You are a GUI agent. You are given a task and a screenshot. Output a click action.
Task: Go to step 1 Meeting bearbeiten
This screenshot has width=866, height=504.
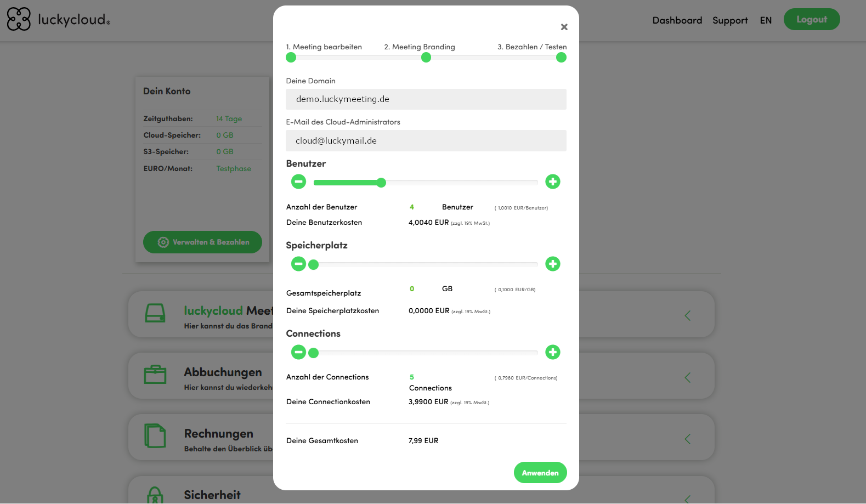[324, 47]
